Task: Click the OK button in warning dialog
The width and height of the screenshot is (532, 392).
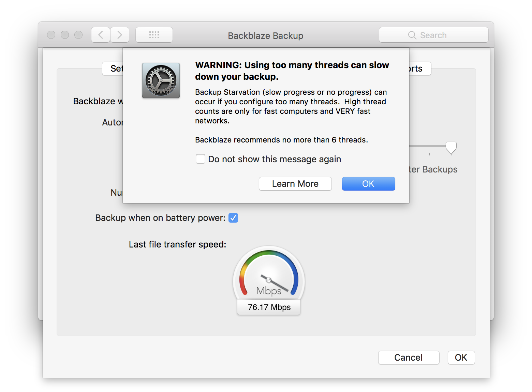Action: 368,184
